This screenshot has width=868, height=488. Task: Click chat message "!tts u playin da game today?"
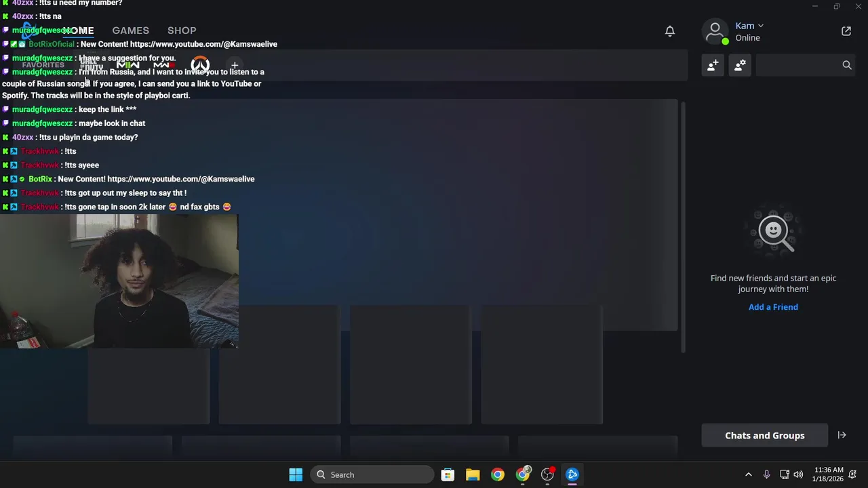[x=88, y=137]
